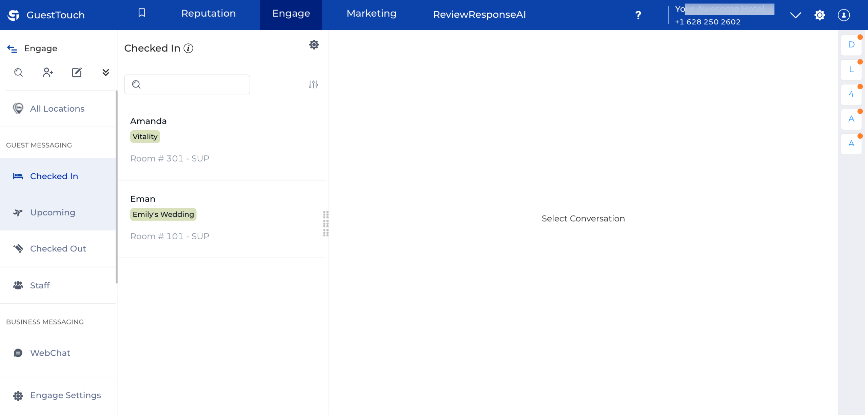Viewport: 868px width, 415px height.
Task: Expand the double chevron down menu
Action: click(105, 72)
